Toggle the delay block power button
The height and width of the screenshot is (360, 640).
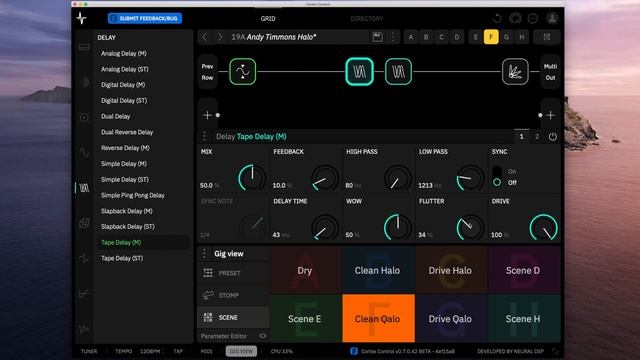(x=553, y=137)
